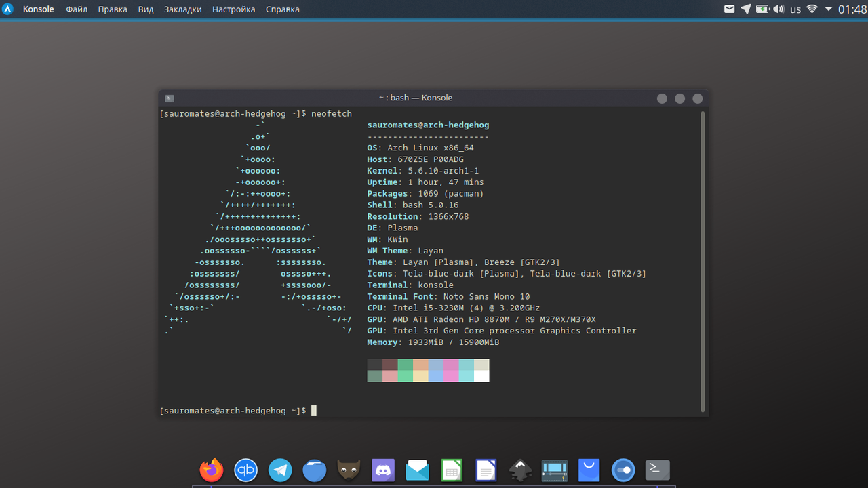Click the 'CPU: Intel i5-3230M' line
This screenshot has width=868, height=488.
coord(454,308)
